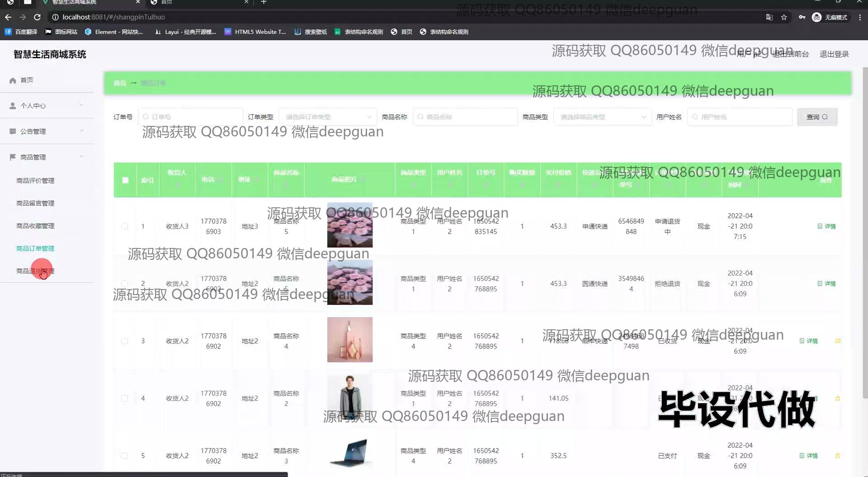Image resolution: width=868 pixels, height=477 pixels.
Task: Bookmark this page with star icon
Action: click(x=784, y=17)
